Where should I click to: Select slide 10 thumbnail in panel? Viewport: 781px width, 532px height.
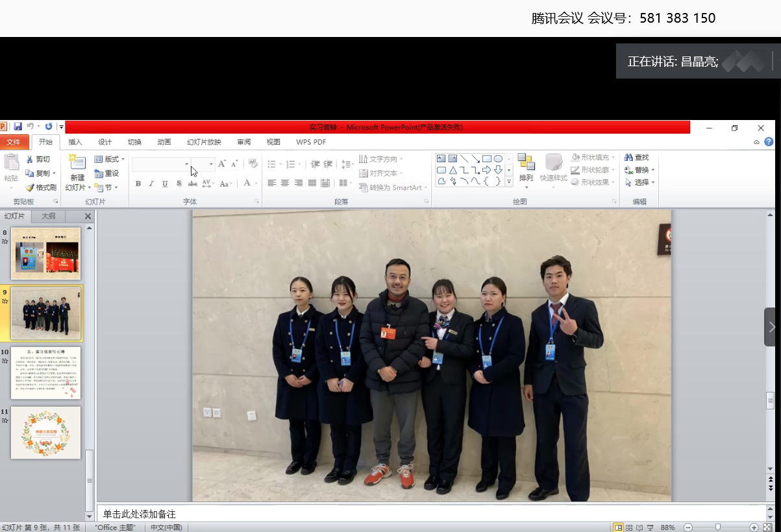45,373
